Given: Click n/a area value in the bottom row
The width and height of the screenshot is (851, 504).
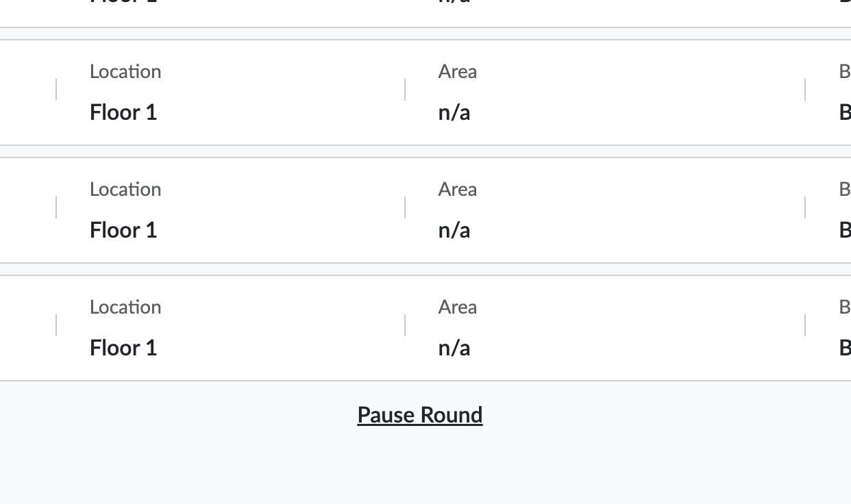Looking at the screenshot, I should [454, 348].
